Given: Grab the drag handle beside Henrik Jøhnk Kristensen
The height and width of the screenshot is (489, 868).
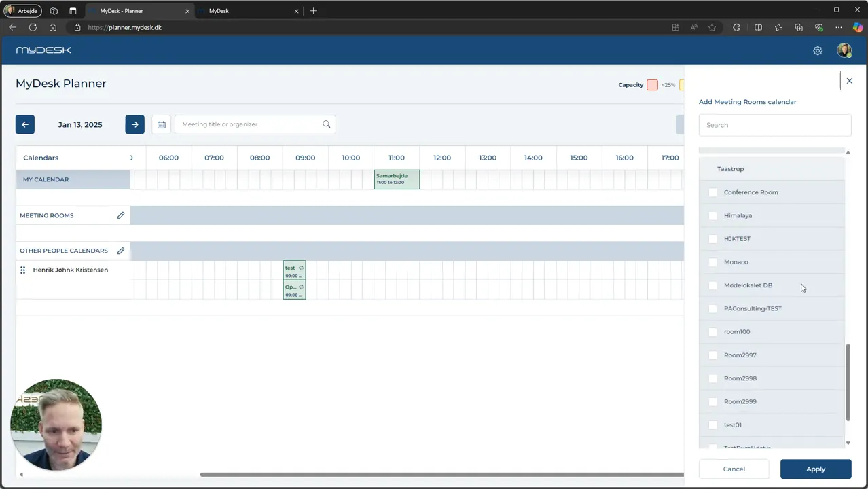Looking at the screenshot, I should (22, 270).
